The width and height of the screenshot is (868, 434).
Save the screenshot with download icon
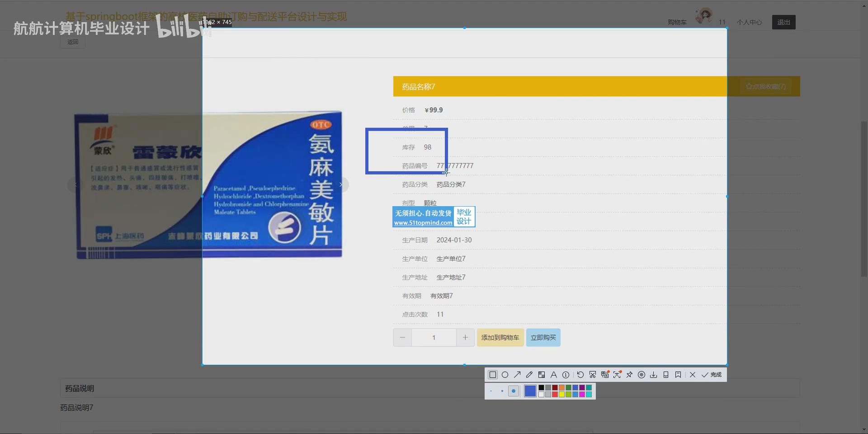[x=654, y=375]
